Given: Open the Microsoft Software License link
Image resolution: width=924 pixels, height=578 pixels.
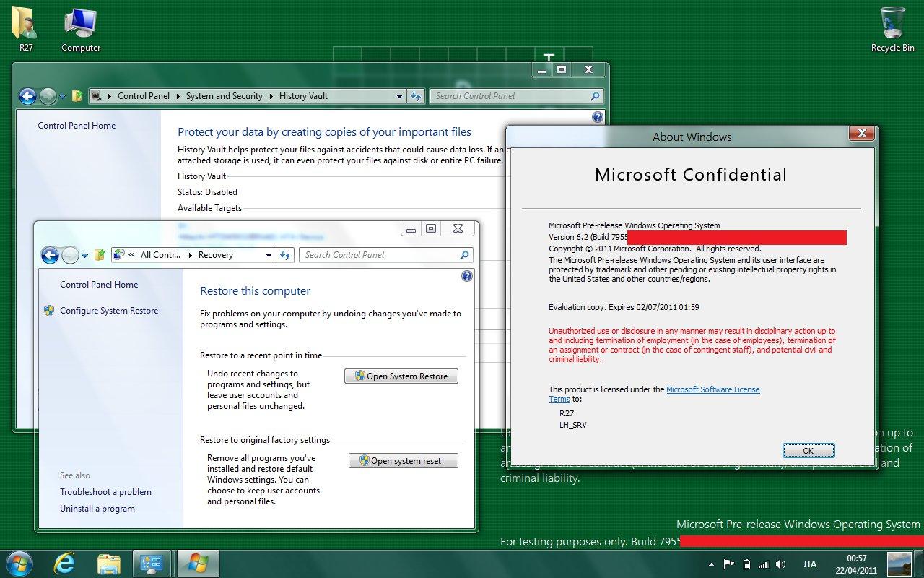Looking at the screenshot, I should 712,389.
